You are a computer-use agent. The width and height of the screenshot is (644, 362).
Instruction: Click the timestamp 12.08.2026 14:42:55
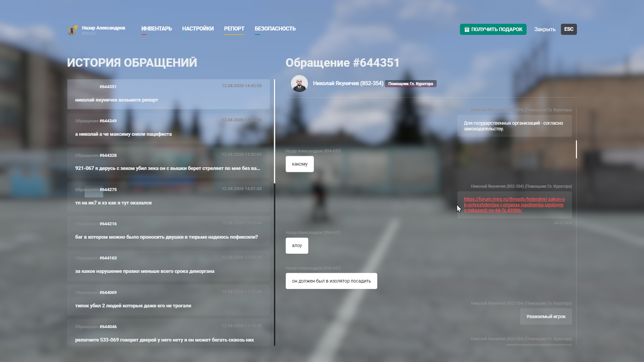tap(241, 86)
